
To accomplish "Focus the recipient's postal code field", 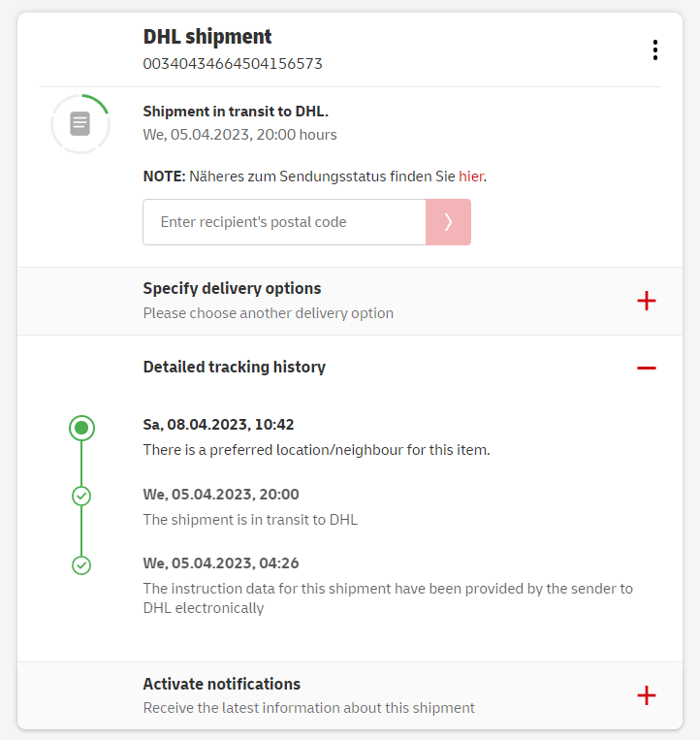I will point(284,222).
